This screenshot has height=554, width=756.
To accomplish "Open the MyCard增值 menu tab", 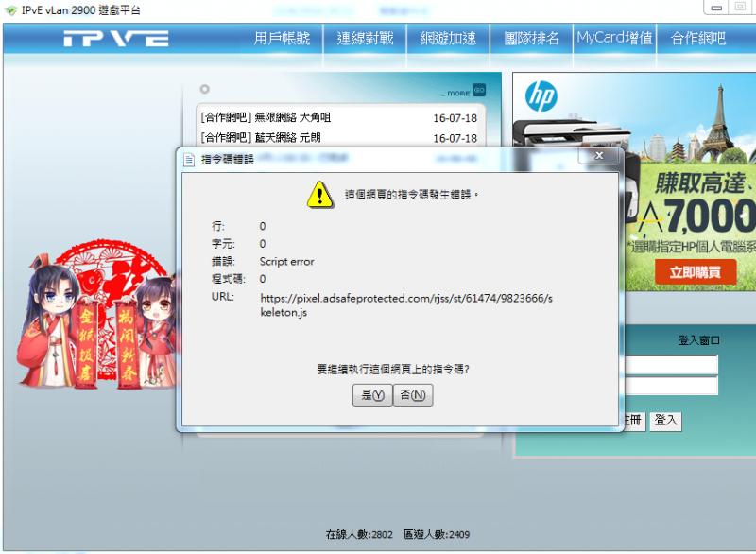I will coord(615,38).
